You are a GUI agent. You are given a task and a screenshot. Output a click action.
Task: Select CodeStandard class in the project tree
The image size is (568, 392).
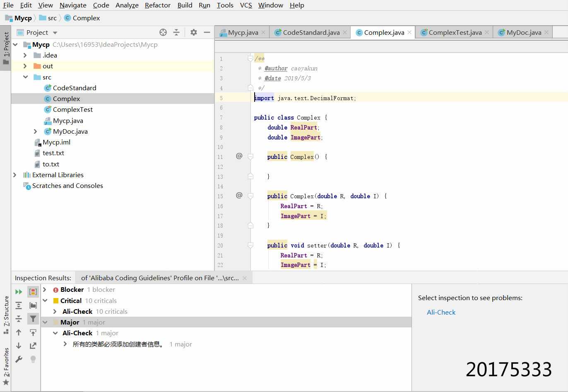pyautogui.click(x=75, y=88)
